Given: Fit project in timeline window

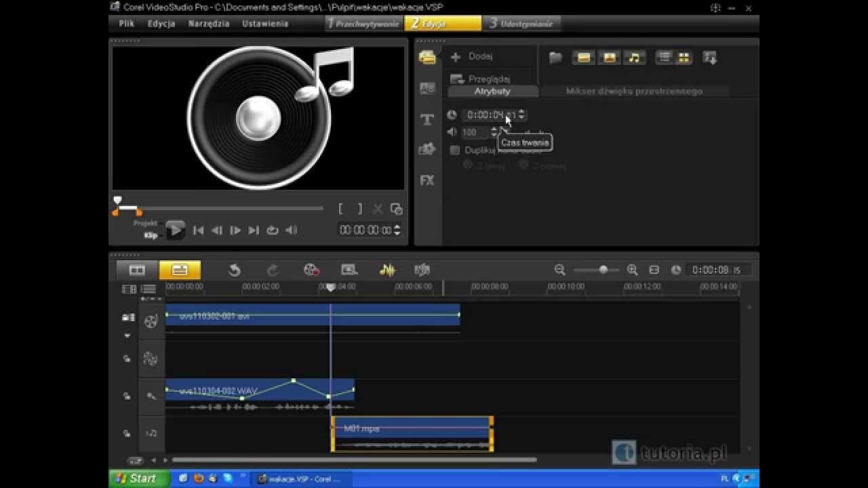Looking at the screenshot, I should pyautogui.click(x=654, y=270).
